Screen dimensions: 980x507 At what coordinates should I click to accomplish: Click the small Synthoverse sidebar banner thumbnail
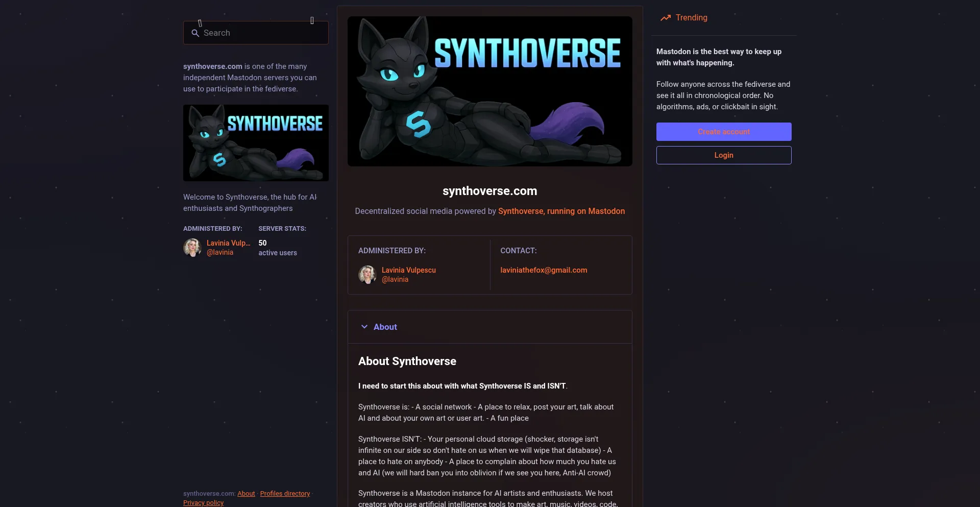pos(256,143)
